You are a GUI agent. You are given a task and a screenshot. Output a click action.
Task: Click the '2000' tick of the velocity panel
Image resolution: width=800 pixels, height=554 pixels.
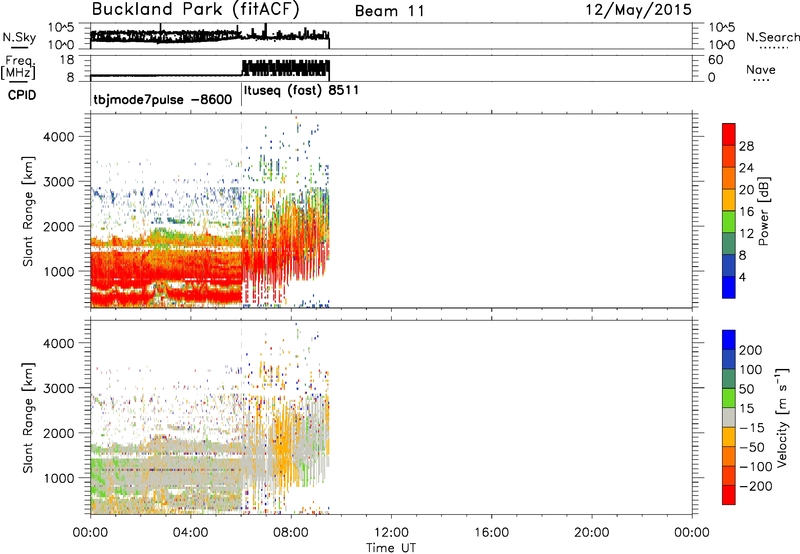pos(58,433)
